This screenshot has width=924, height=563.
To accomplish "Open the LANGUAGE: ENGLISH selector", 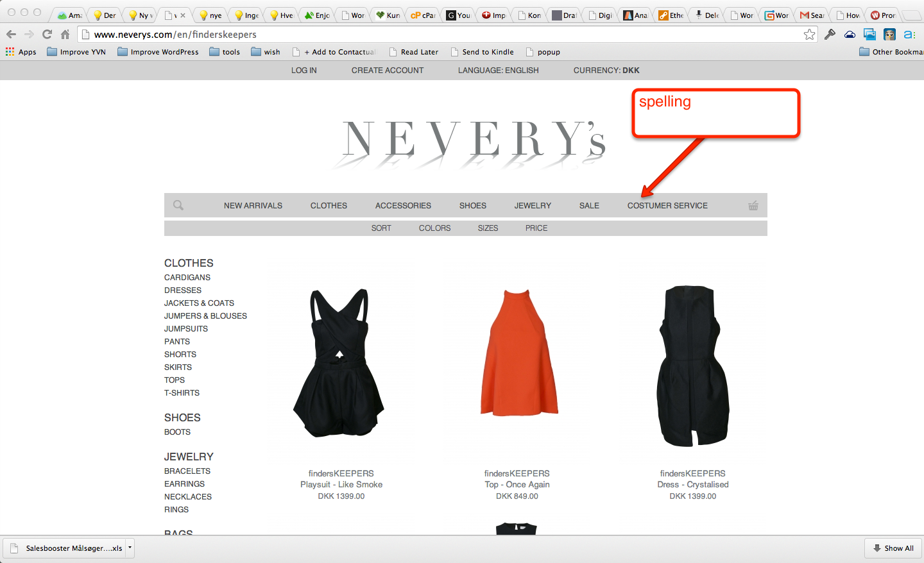I will [x=498, y=71].
